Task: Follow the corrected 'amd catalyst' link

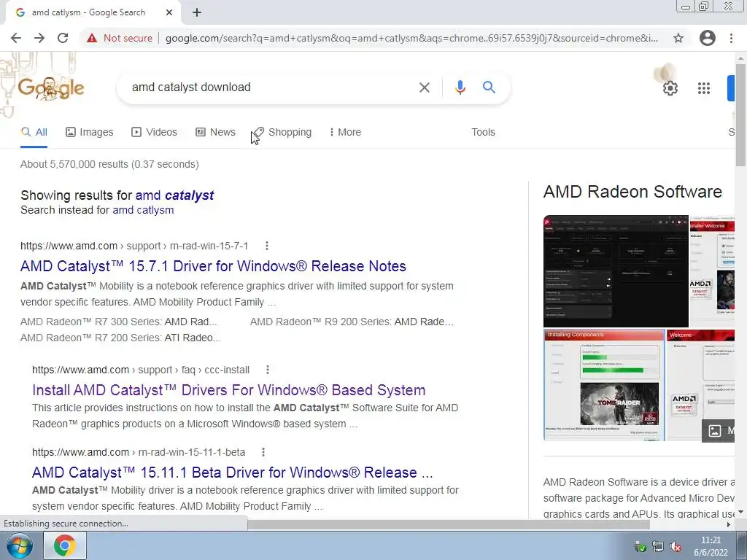Action: (174, 195)
